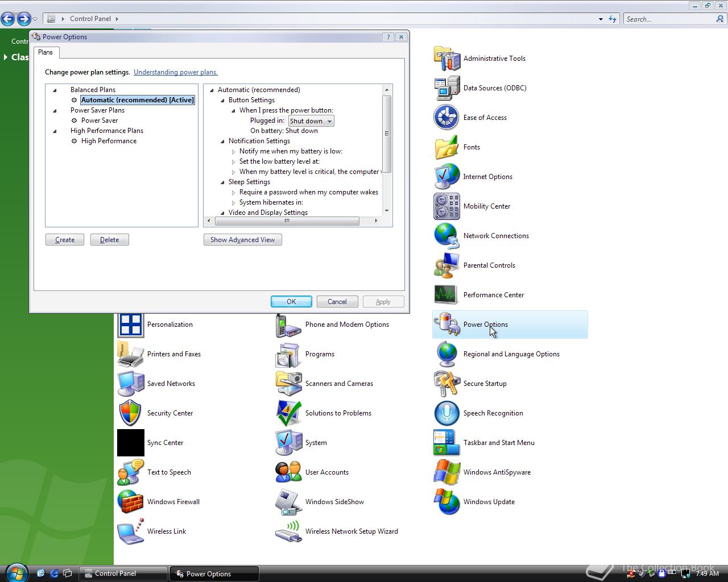Open the User Accounts icon

pos(288,472)
